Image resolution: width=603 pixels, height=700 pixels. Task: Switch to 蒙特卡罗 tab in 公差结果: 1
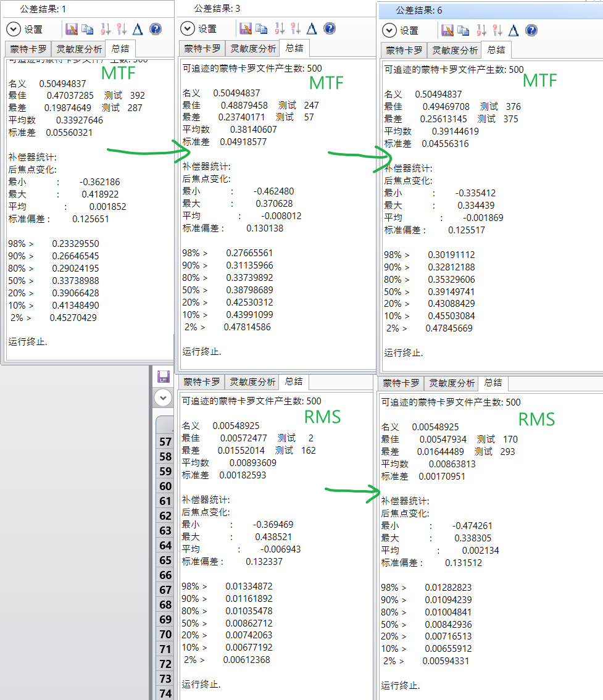[27, 49]
